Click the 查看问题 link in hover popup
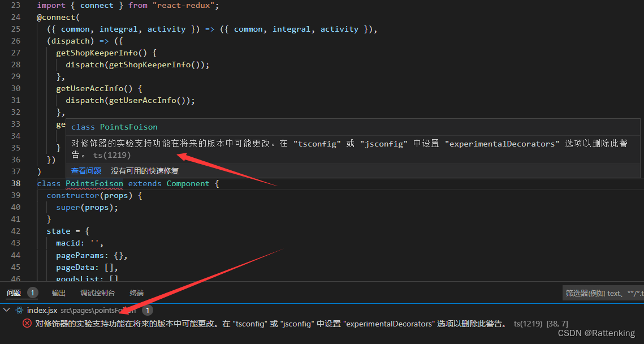644x344 pixels. 87,171
